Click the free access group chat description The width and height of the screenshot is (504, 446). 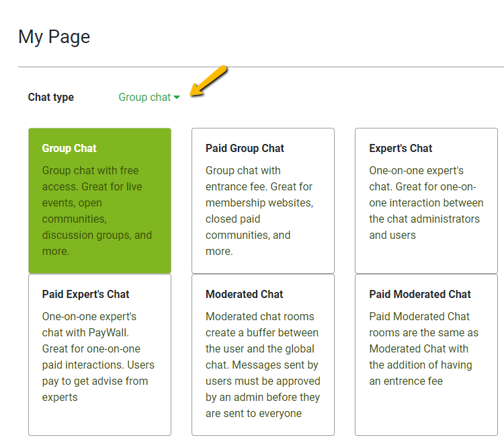click(97, 211)
